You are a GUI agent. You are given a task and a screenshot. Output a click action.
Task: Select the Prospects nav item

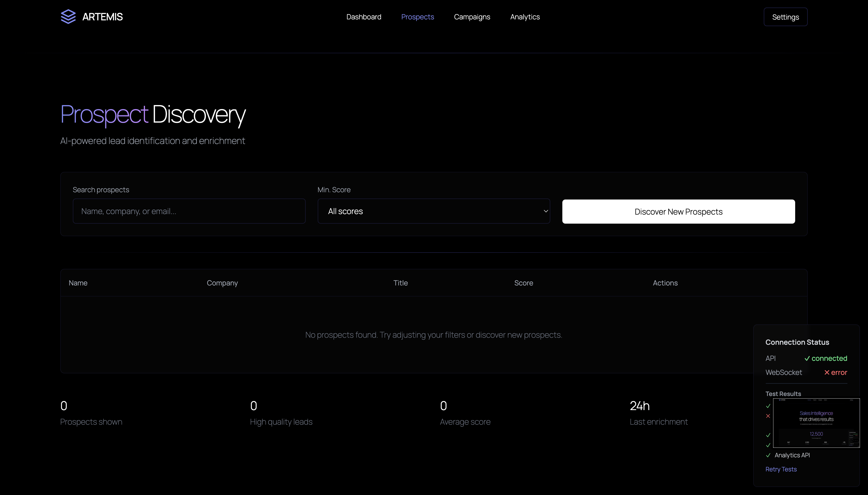[x=417, y=17]
